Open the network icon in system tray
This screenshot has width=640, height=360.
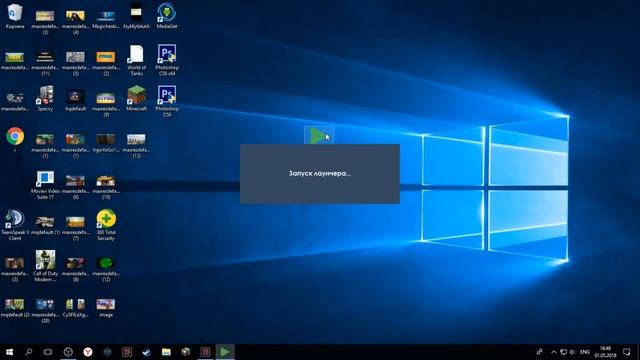click(x=563, y=352)
